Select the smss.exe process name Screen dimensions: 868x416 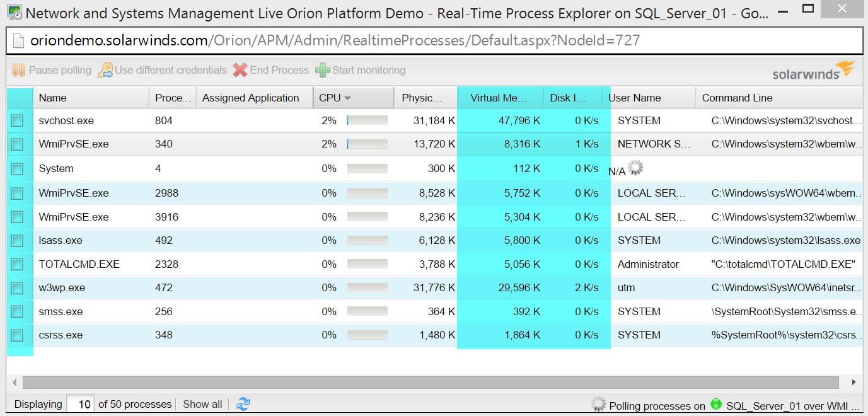click(x=61, y=311)
